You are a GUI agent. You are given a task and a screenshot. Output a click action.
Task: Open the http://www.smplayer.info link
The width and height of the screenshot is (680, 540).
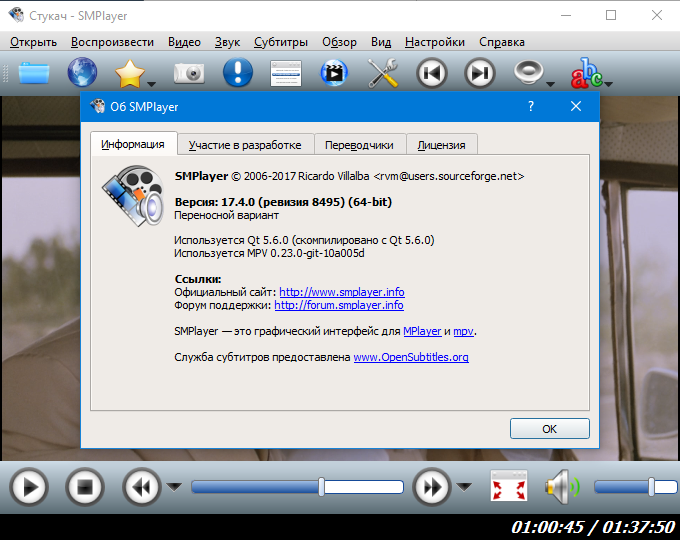click(x=342, y=292)
